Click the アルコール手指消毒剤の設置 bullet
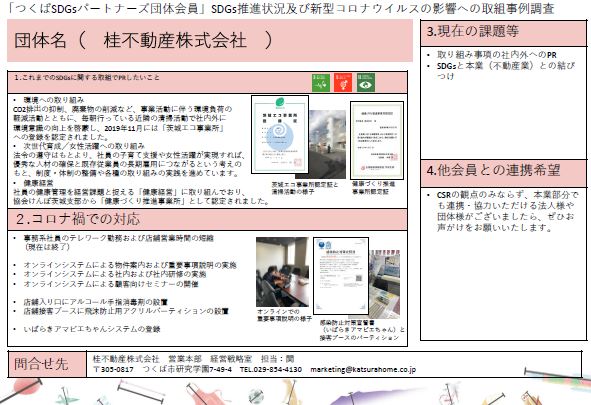591x405 pixels. coord(95,302)
